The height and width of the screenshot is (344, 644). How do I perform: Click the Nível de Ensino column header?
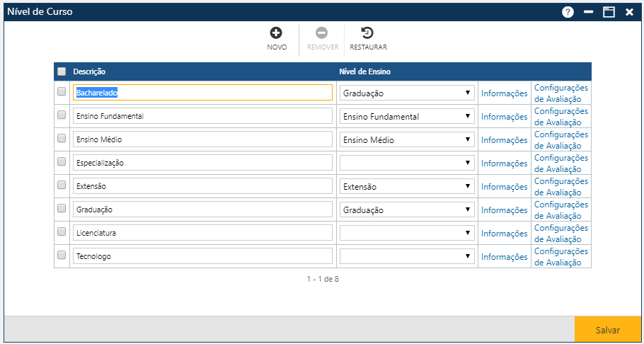pos(365,71)
